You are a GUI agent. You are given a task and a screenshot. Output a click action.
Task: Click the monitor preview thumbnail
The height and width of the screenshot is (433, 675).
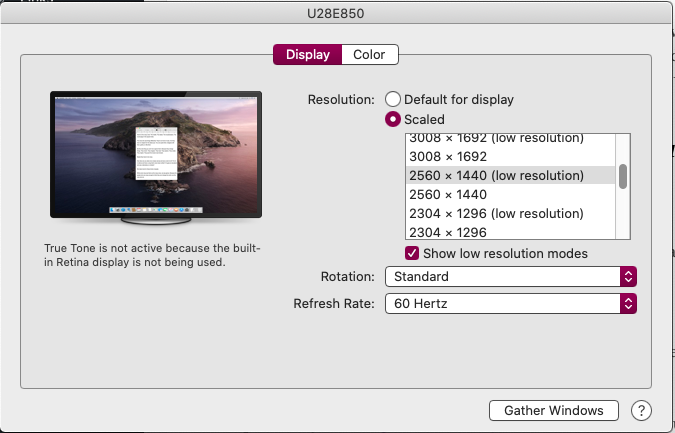[x=155, y=153]
